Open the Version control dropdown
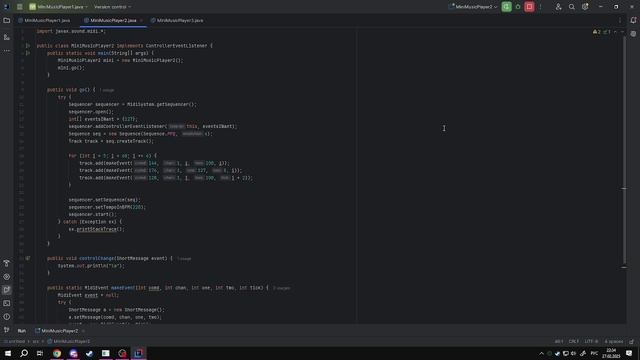The width and height of the screenshot is (640, 360). pyautogui.click(x=113, y=7)
